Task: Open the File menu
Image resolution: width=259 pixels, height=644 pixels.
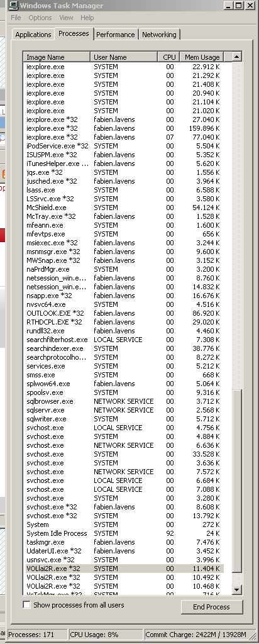Action: pos(16,18)
